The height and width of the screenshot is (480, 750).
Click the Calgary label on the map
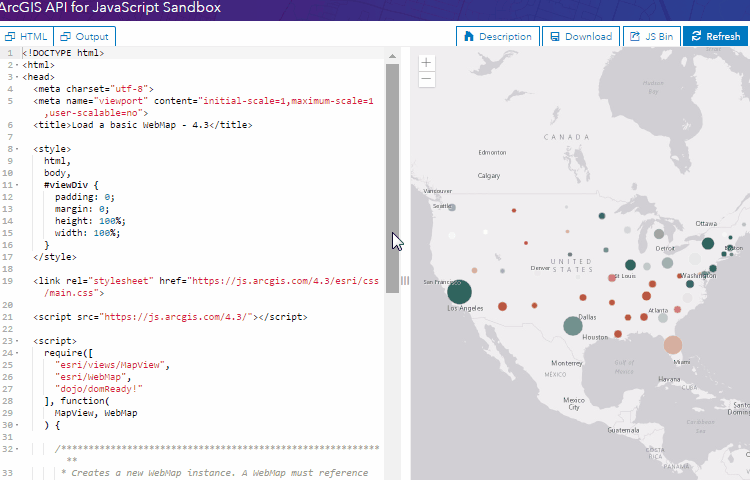[x=489, y=175]
